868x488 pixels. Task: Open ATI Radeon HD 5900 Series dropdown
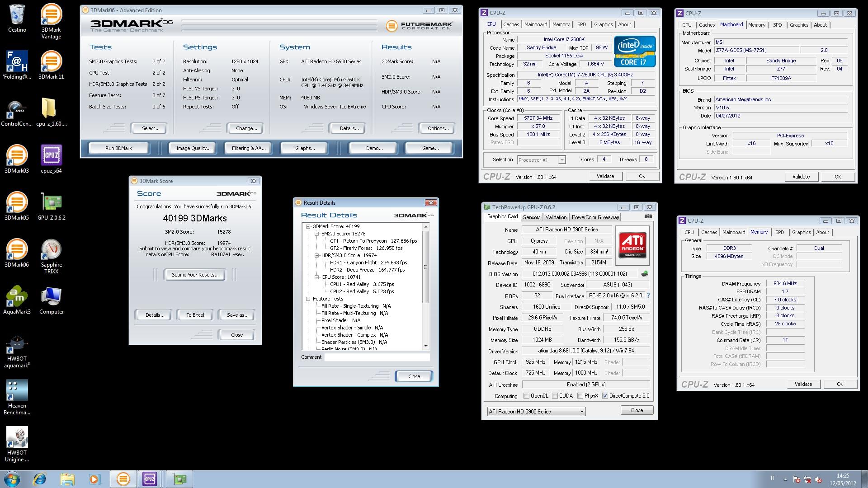click(x=536, y=412)
